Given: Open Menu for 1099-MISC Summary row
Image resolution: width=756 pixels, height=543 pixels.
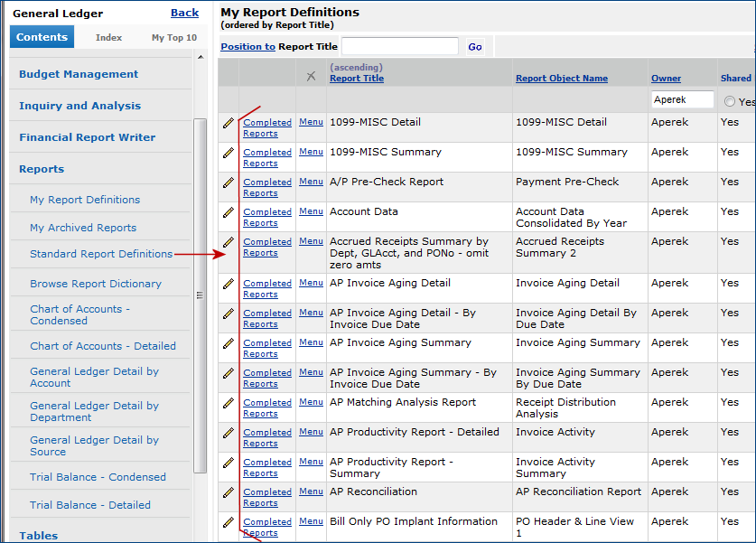Looking at the screenshot, I should click(x=311, y=152).
